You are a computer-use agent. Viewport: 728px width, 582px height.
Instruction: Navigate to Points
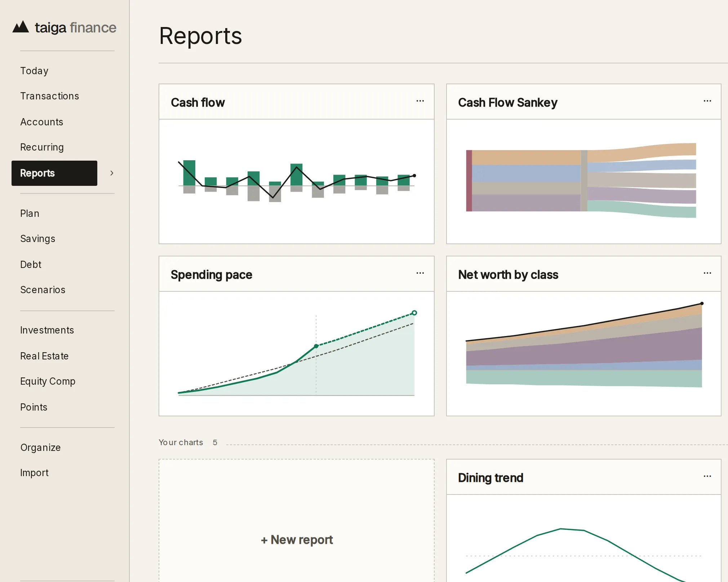[34, 407]
